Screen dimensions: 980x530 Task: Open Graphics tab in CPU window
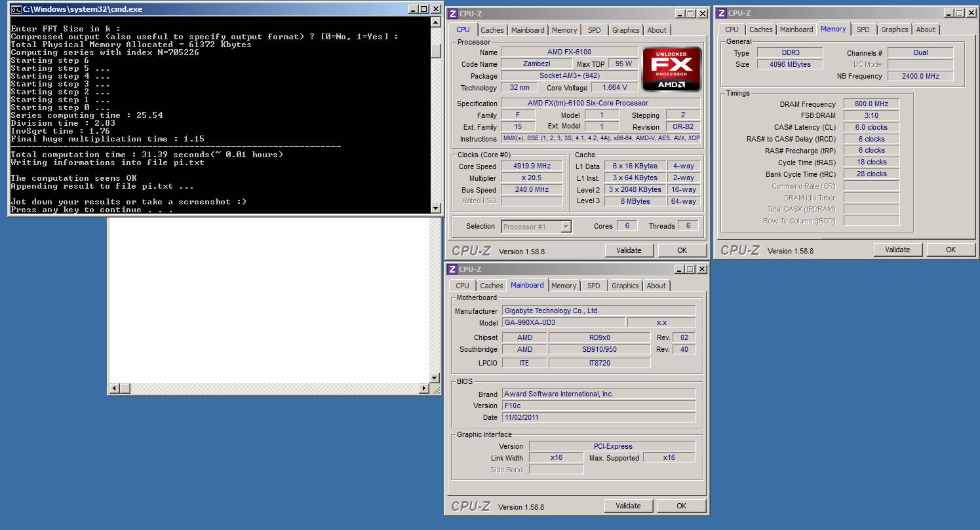pos(626,30)
